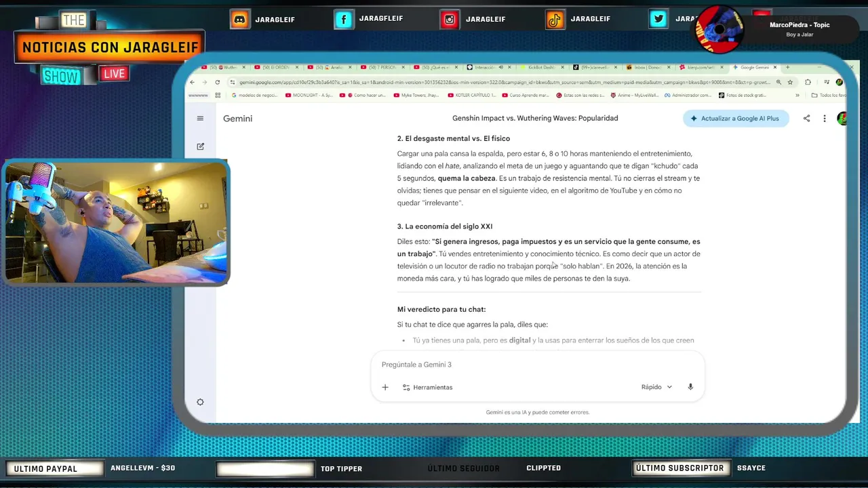Viewport: 868px width, 488px height.
Task: Activate the microphone voice input icon
Action: point(690,387)
